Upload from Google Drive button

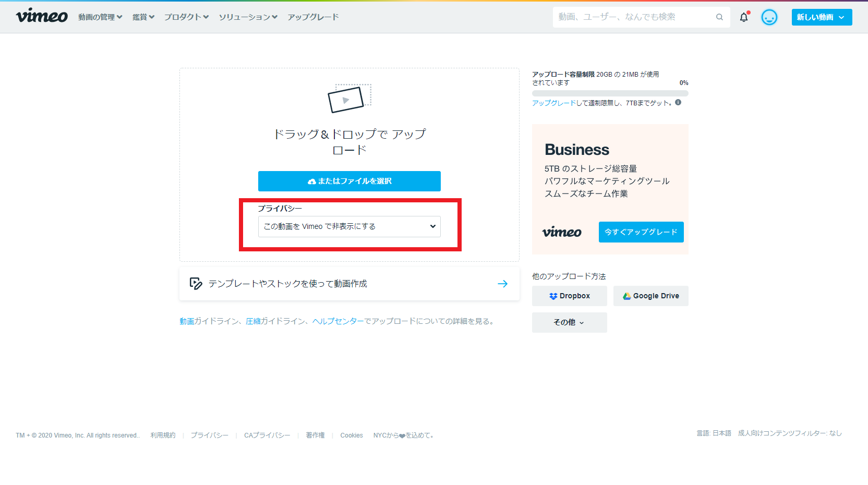point(651,296)
